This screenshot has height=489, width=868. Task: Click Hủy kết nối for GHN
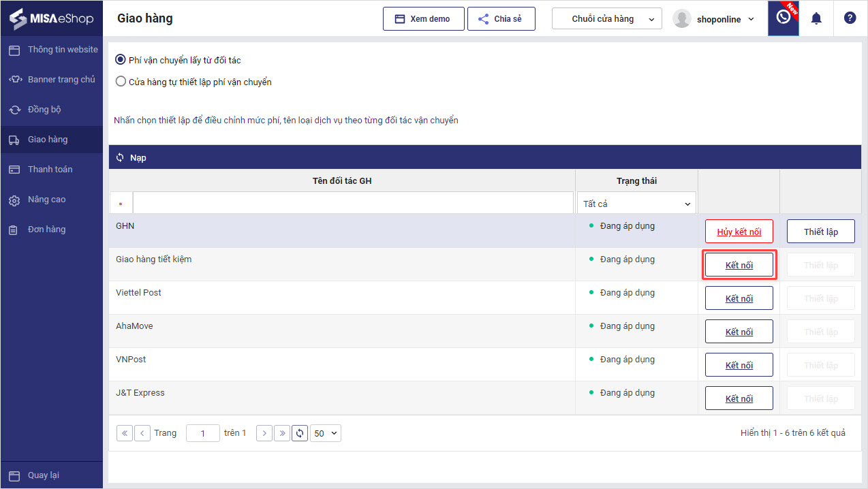coord(739,232)
